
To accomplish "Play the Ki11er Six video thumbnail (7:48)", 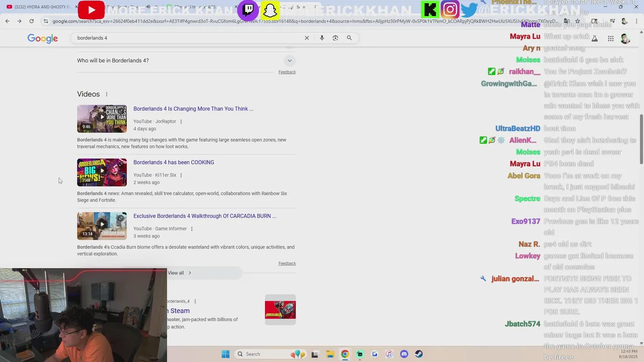I will 102,172.
